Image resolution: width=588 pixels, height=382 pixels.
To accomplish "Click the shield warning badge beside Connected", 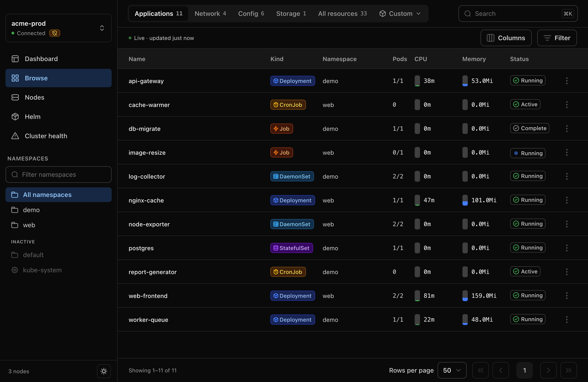I will click(55, 33).
